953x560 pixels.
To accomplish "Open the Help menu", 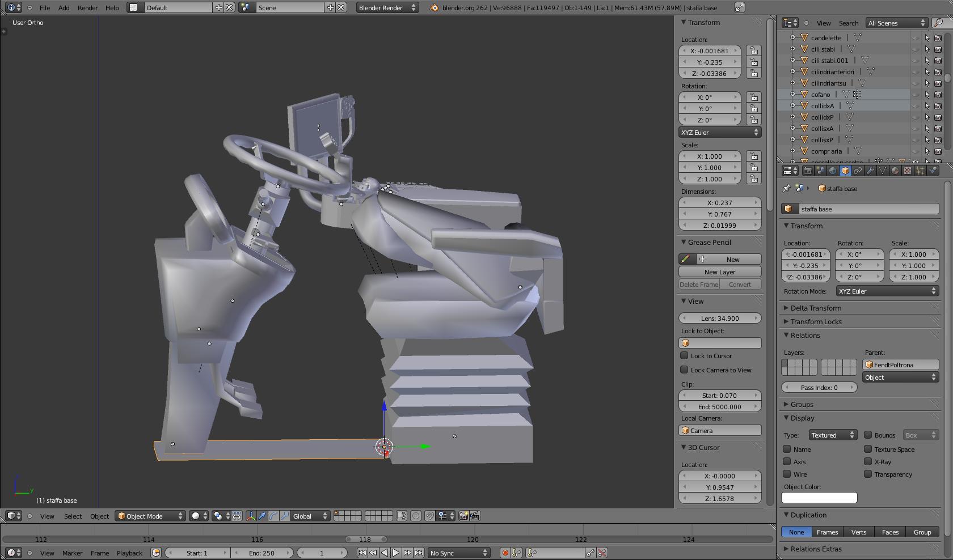I will click(112, 7).
